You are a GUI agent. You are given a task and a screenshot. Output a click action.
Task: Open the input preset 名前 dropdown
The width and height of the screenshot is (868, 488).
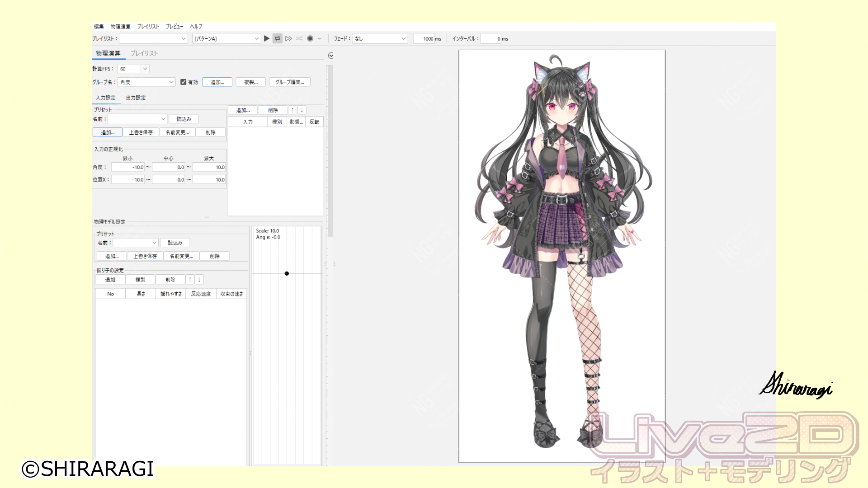point(138,119)
